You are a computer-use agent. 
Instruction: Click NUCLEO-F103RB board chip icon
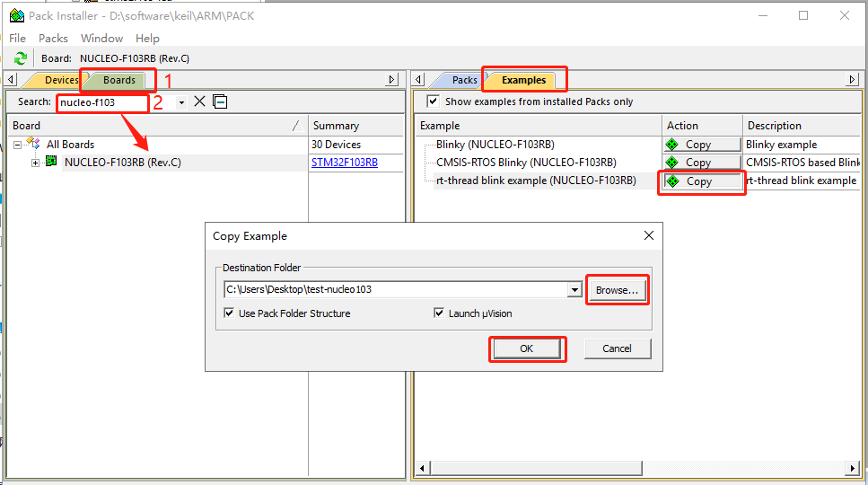point(51,162)
